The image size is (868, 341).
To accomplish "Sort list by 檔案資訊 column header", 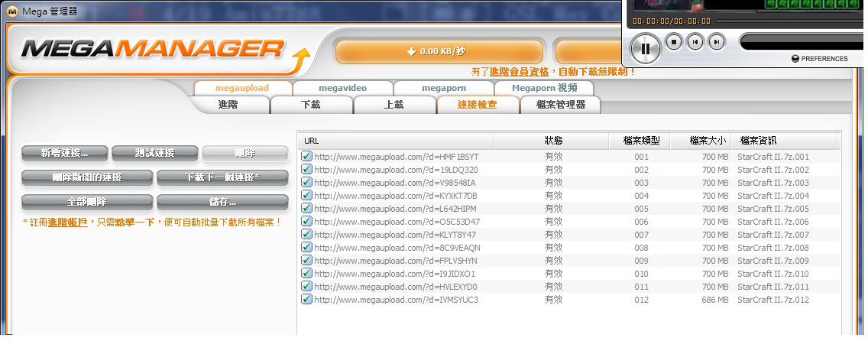I will pyautogui.click(x=785, y=141).
